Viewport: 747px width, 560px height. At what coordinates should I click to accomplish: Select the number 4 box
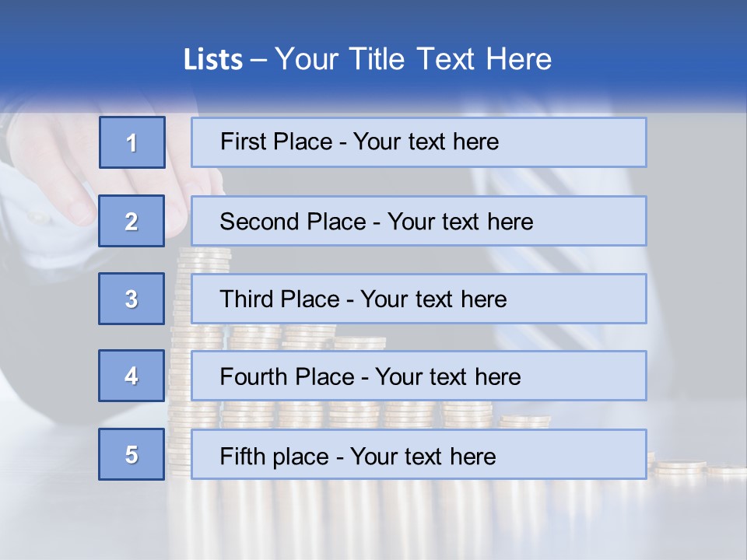132,376
